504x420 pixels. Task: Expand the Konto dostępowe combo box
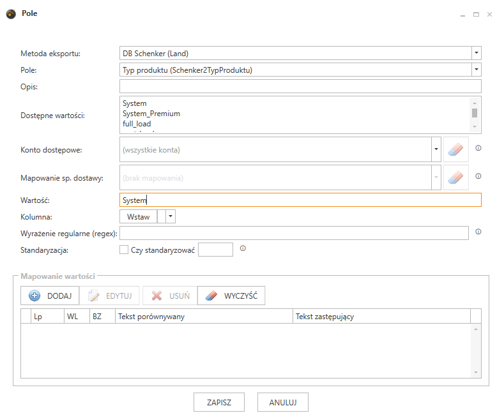(436, 149)
